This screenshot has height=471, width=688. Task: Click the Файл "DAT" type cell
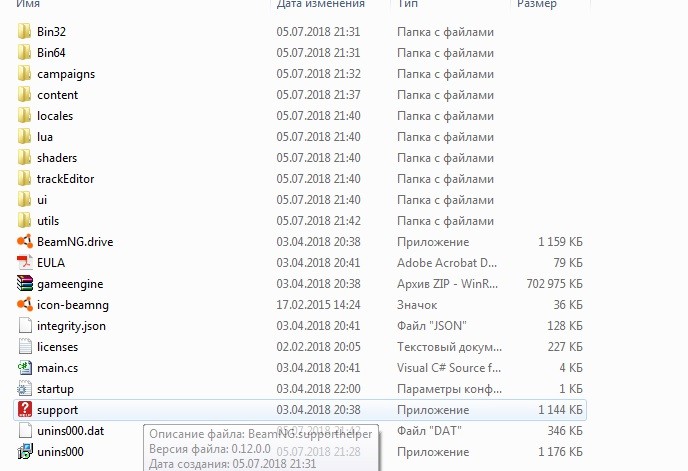430,431
